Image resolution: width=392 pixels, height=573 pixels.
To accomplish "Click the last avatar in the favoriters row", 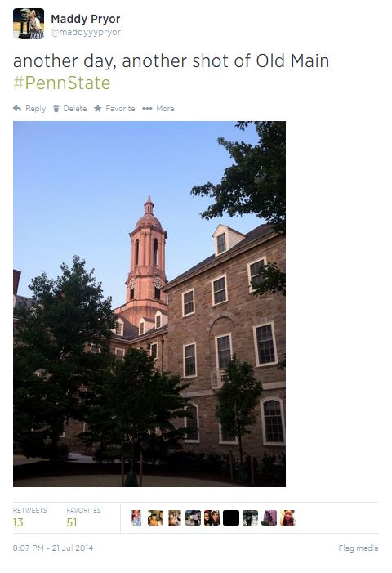I will tap(287, 517).
